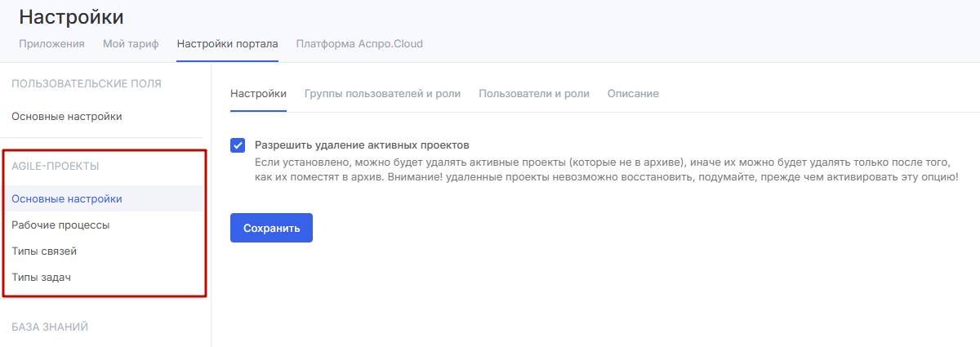
Task: Click the ПОЛЬЗОВАТЕЛЬСКИЕ ПОЛЯ section header
Action: click(x=86, y=83)
